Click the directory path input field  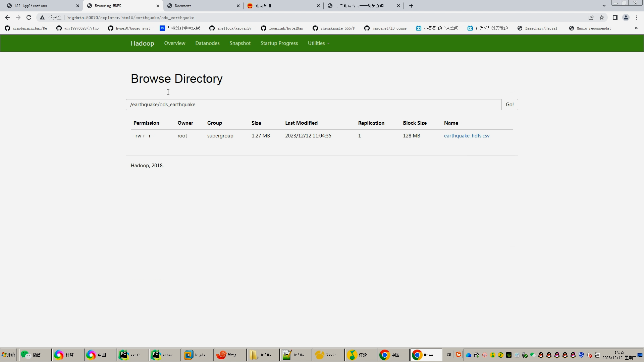click(x=313, y=105)
